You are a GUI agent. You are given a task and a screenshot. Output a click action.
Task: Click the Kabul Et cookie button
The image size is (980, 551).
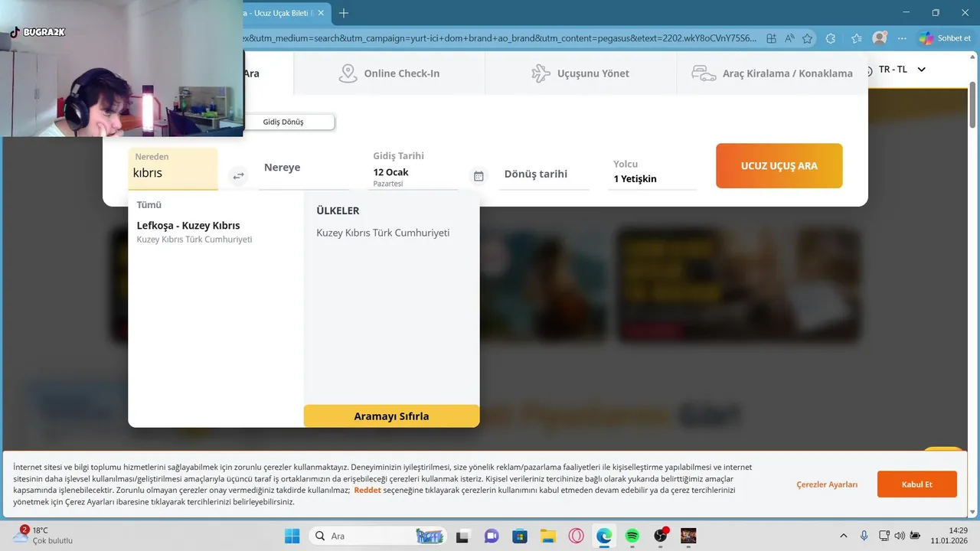916,484
